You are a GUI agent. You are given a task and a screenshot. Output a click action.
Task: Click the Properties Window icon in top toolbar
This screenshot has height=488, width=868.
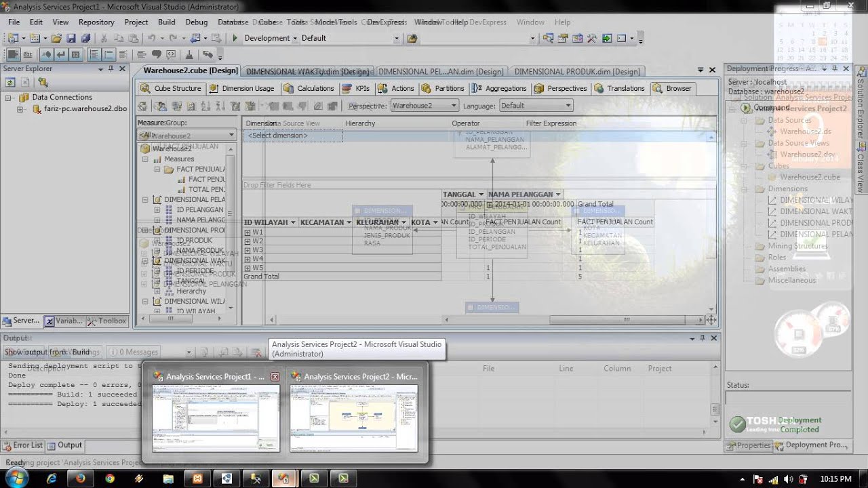562,39
